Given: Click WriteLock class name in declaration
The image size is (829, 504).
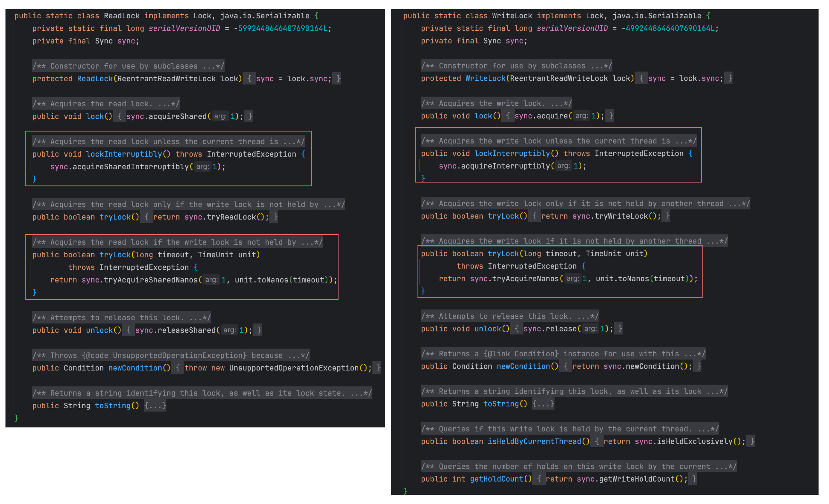Looking at the screenshot, I should 512,16.
